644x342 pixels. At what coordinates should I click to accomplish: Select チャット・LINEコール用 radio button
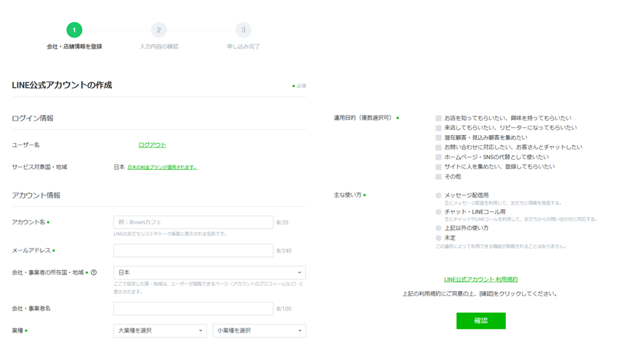(x=438, y=212)
